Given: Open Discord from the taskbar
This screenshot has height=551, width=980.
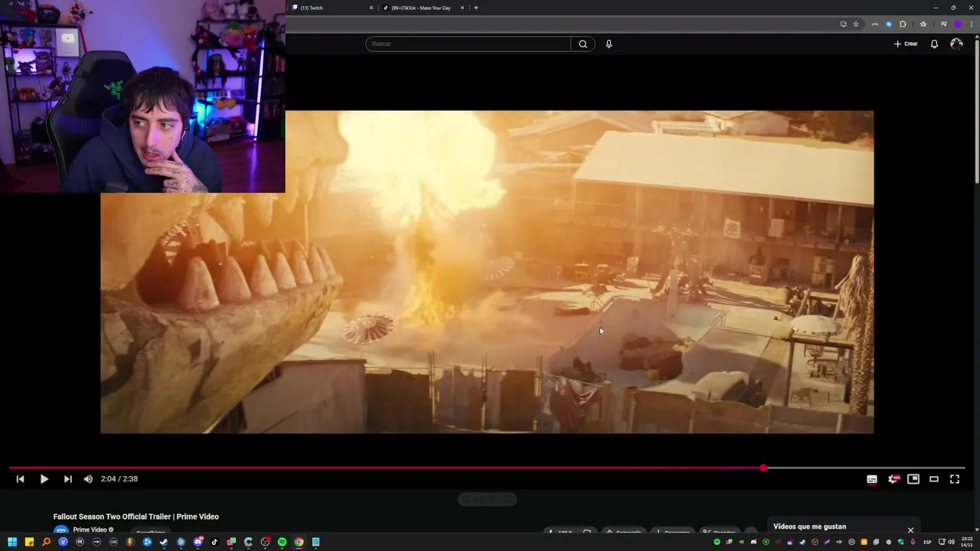Looking at the screenshot, I should (x=198, y=542).
